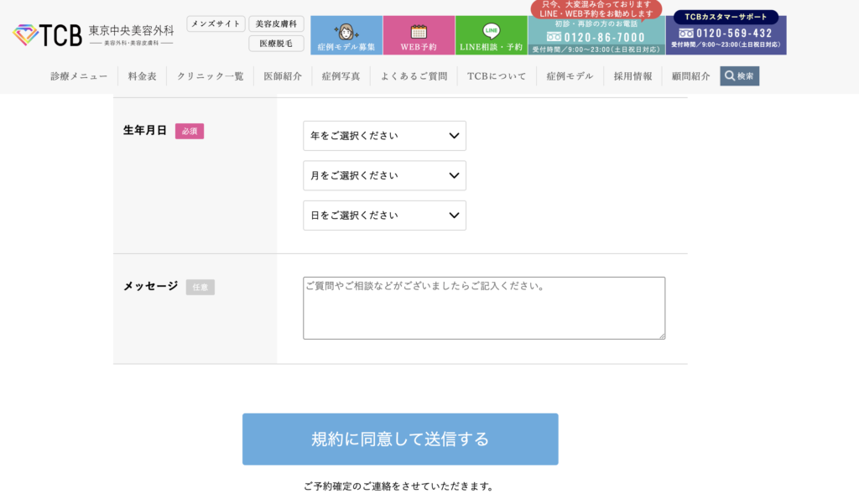Expand the 日をご選択ください dropdown
The image size is (859, 504).
tap(384, 216)
